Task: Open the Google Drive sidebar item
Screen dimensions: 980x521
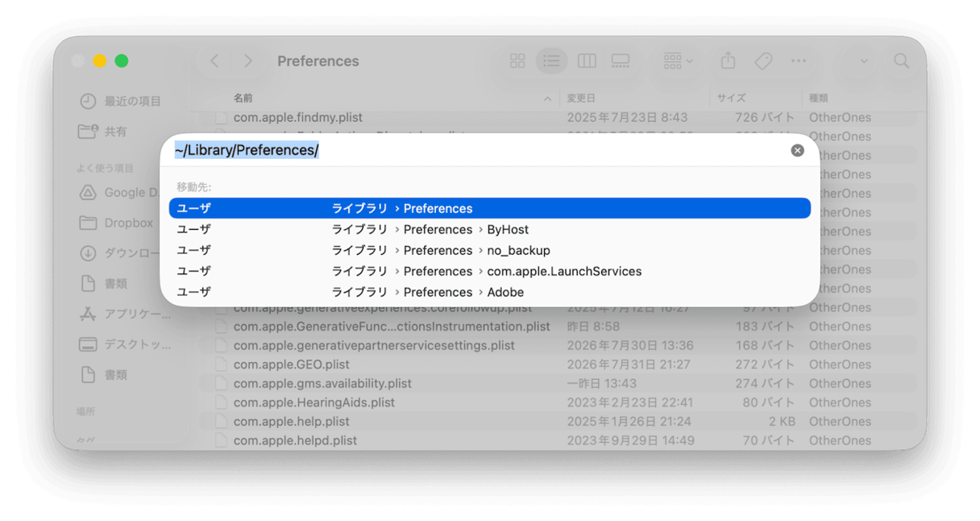Action: [x=119, y=193]
